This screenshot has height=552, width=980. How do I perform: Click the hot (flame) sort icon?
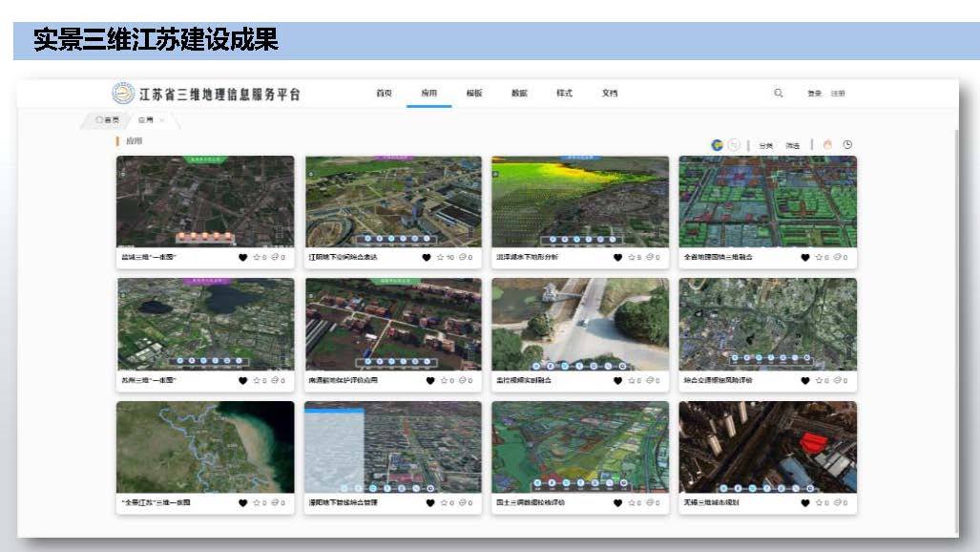827,145
